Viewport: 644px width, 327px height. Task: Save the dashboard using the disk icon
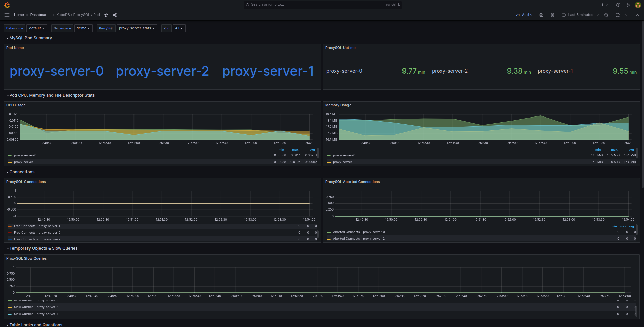pos(541,15)
